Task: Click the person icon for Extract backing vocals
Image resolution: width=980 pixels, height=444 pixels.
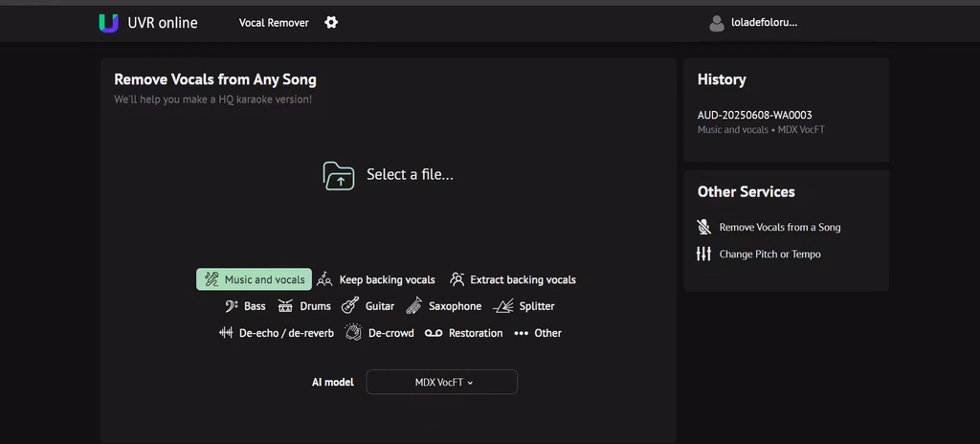Action: [457, 278]
